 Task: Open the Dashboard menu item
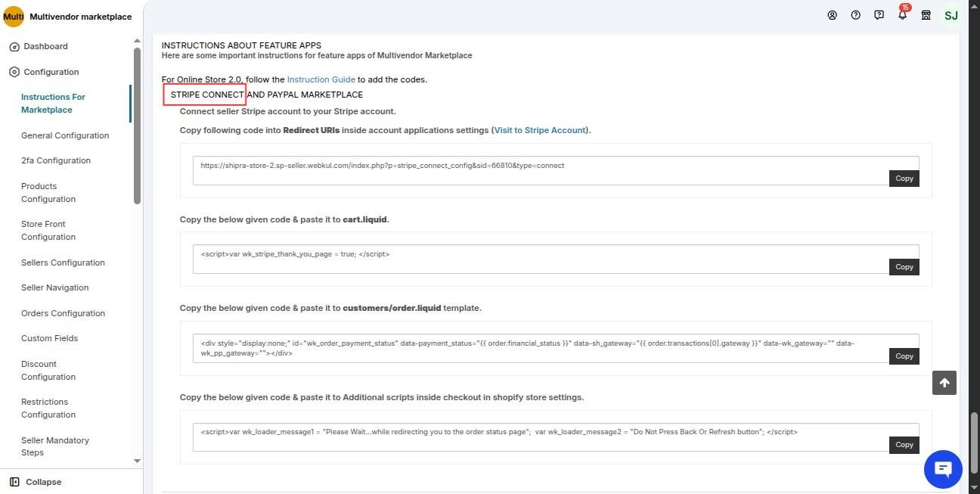coord(45,46)
